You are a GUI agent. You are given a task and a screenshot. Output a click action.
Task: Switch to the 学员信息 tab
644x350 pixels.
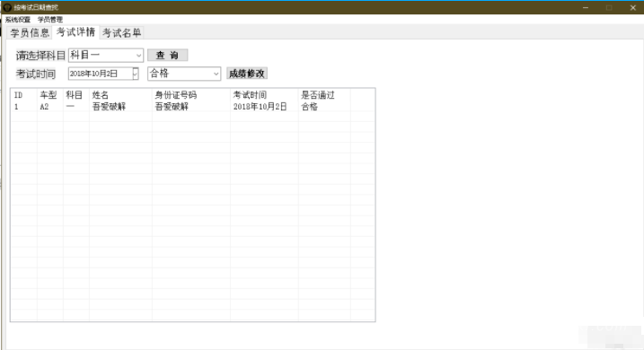click(x=30, y=33)
